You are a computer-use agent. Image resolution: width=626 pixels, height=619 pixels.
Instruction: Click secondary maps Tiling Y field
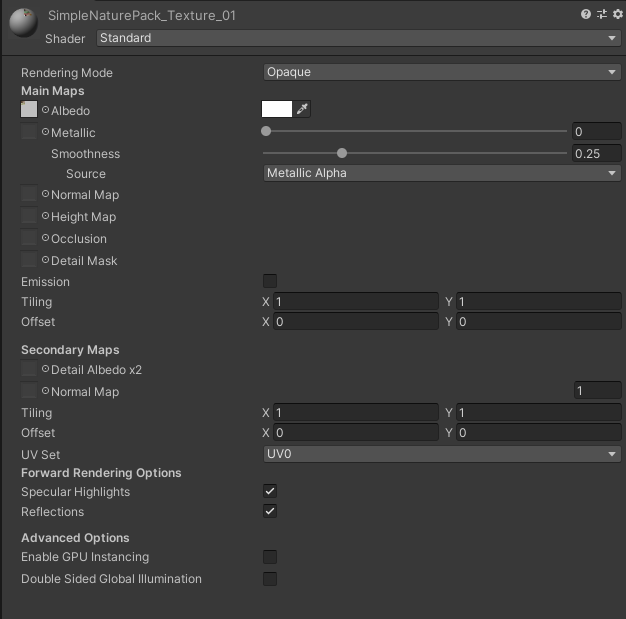(539, 413)
